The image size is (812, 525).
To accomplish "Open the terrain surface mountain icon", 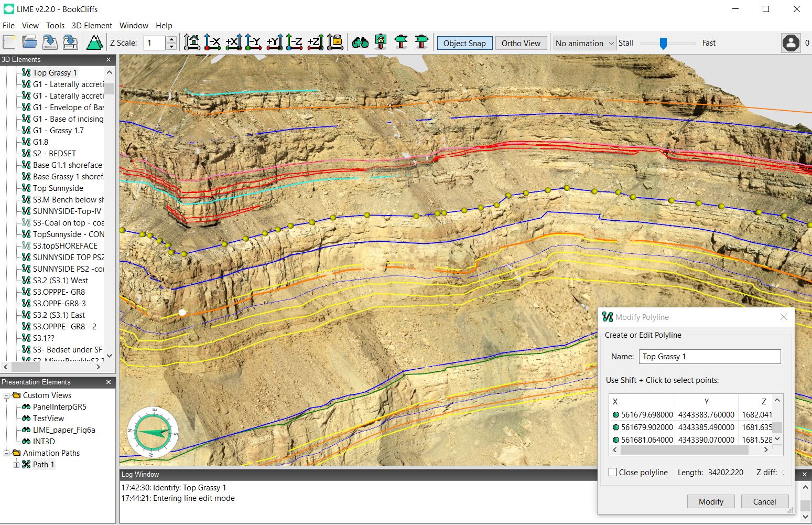I will pos(94,41).
